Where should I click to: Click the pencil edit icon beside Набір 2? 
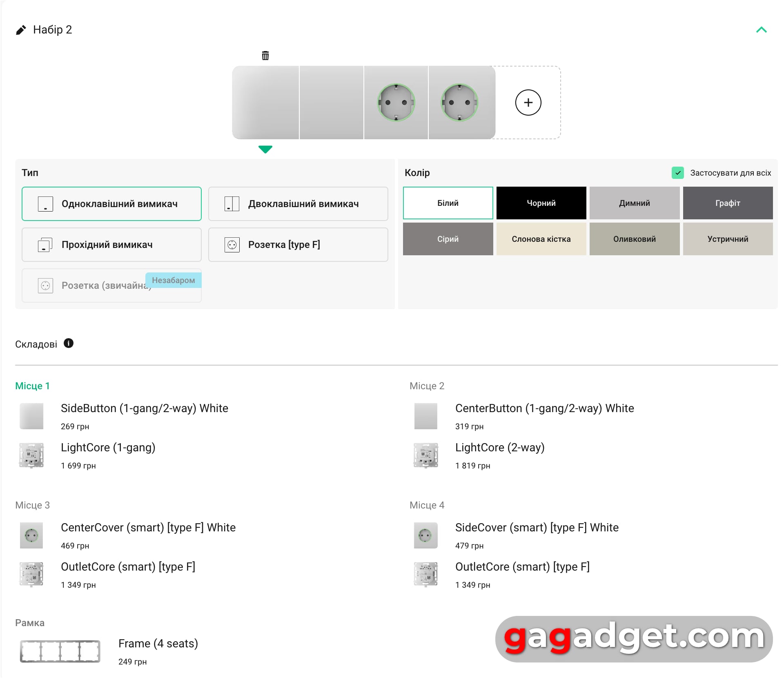coord(21,30)
